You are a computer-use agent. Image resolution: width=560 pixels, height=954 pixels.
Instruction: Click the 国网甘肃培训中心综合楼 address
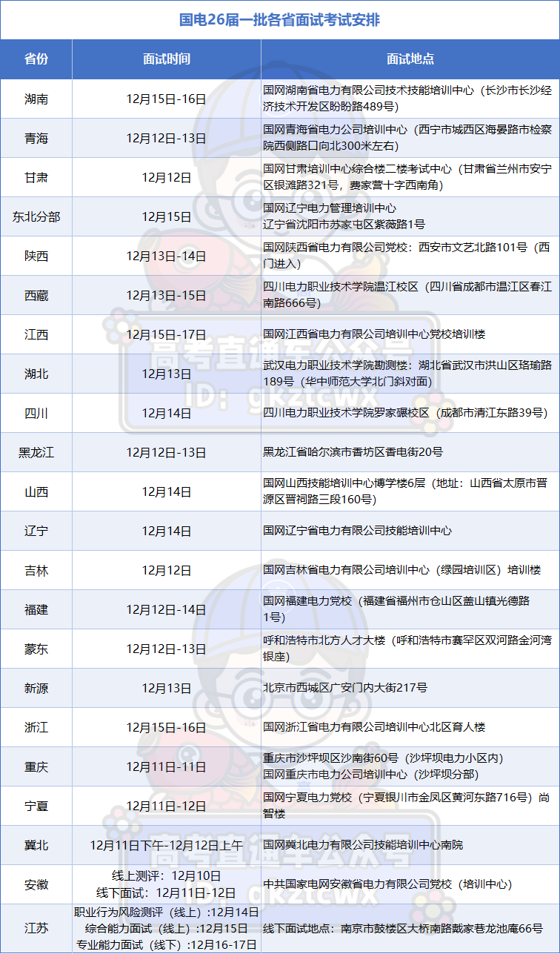click(407, 177)
